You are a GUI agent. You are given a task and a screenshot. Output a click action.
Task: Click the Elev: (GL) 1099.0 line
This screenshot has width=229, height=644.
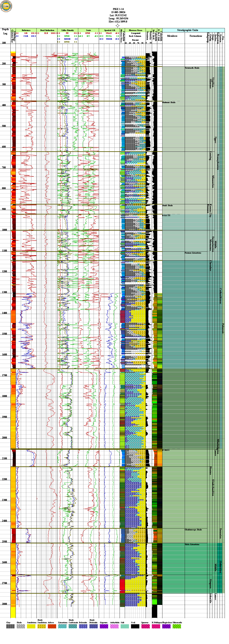click(x=118, y=22)
